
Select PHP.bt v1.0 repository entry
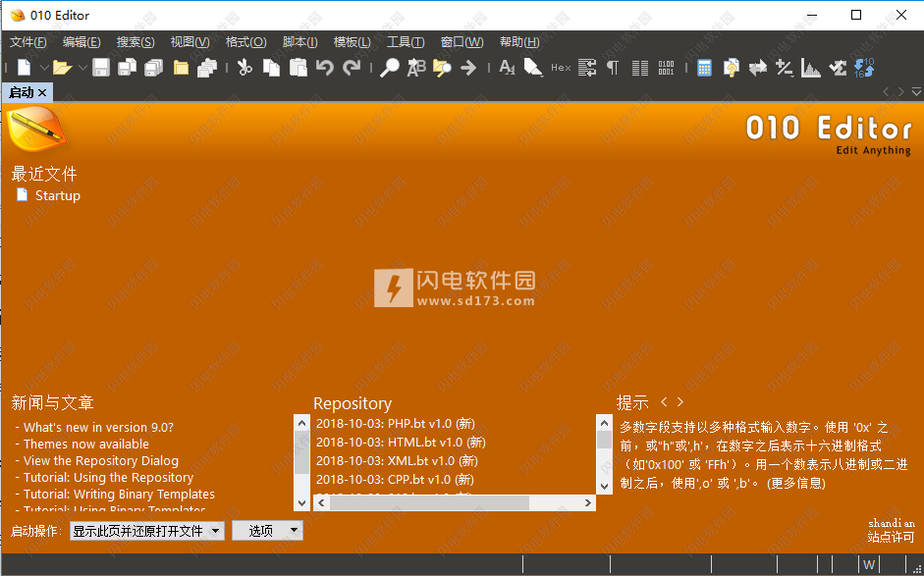[396, 424]
